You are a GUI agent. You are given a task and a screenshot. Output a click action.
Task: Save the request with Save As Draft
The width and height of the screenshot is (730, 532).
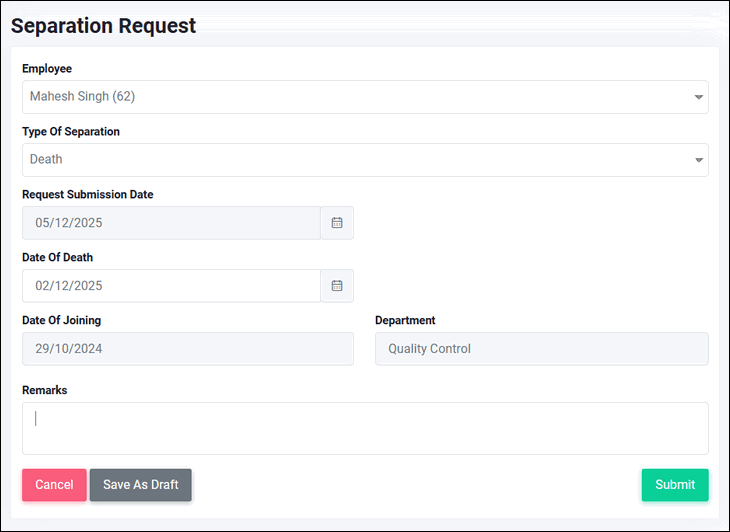click(141, 485)
